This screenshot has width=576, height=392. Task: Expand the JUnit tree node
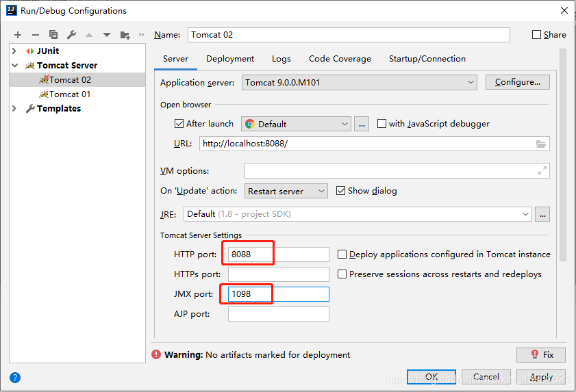pos(14,51)
